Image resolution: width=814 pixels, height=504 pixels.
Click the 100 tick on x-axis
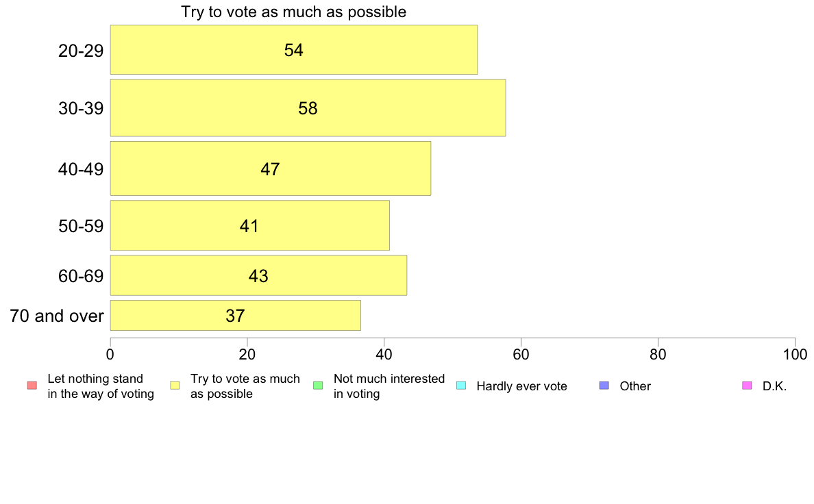click(x=795, y=355)
